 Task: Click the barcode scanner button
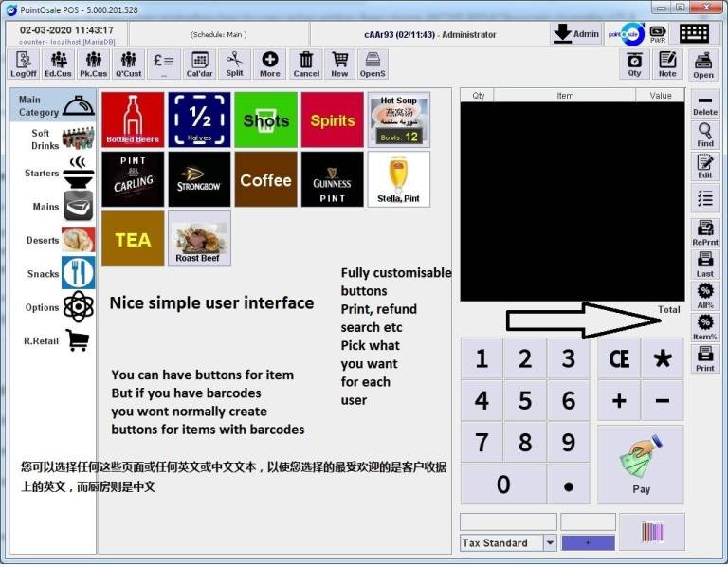(652, 532)
